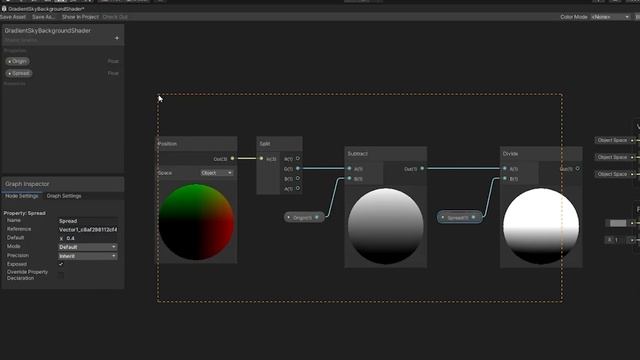The height and width of the screenshot is (360, 640).
Task: Select the Split node title bar
Action: point(280,144)
